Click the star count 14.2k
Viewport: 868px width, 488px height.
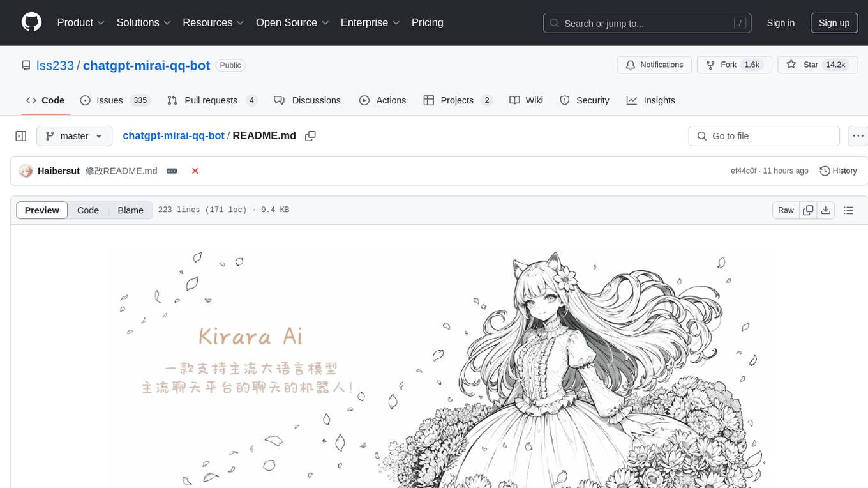pos(835,65)
